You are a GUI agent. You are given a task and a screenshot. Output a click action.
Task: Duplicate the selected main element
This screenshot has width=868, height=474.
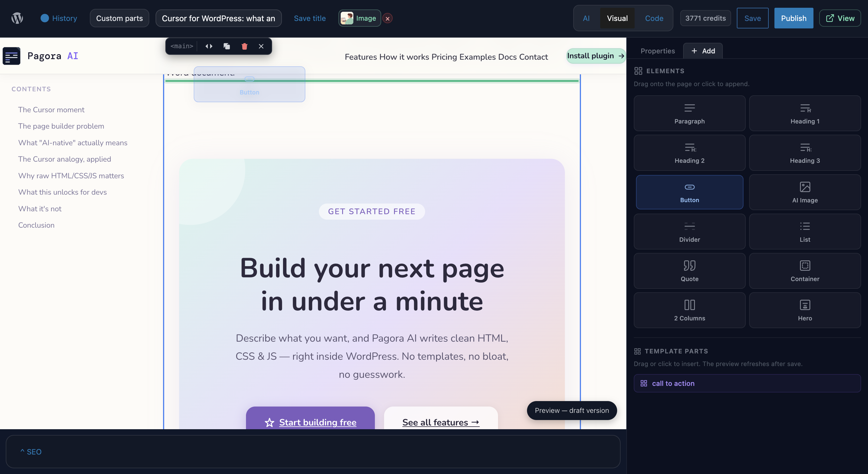[x=227, y=46]
